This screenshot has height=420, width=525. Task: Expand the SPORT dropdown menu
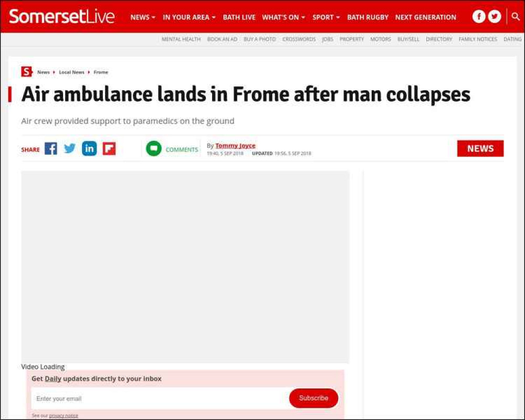click(x=326, y=17)
